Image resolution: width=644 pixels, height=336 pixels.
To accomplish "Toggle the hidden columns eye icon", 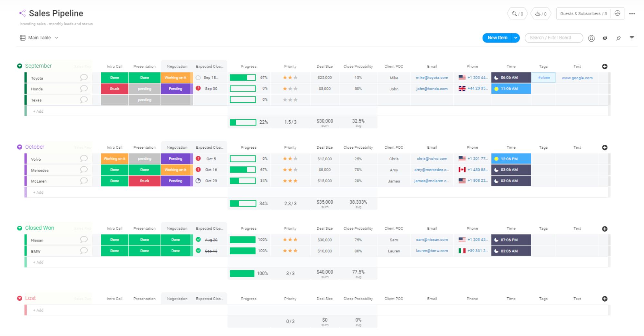I will click(605, 38).
